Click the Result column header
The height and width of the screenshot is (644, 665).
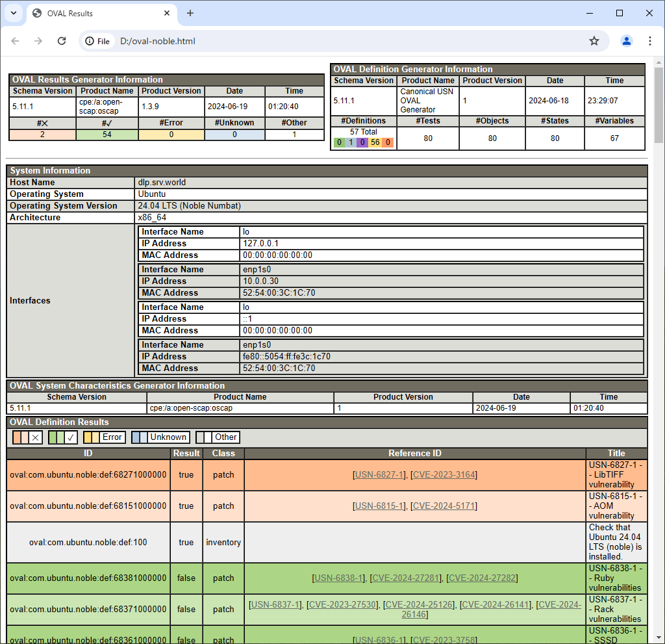coord(186,454)
